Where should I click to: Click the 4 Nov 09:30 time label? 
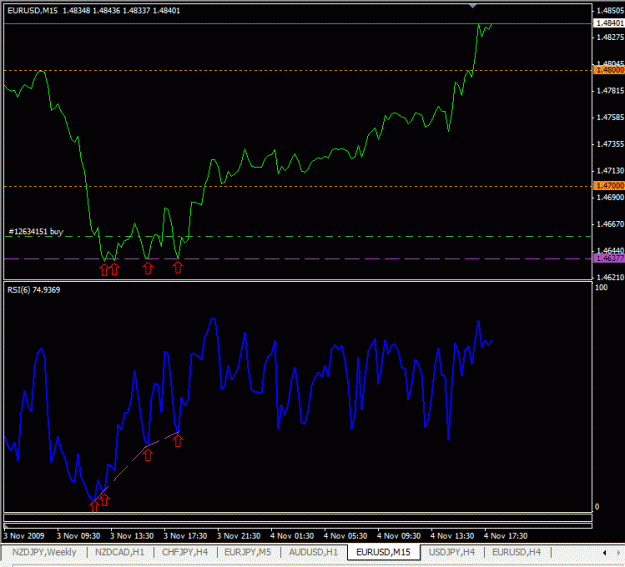pyautogui.click(x=399, y=536)
